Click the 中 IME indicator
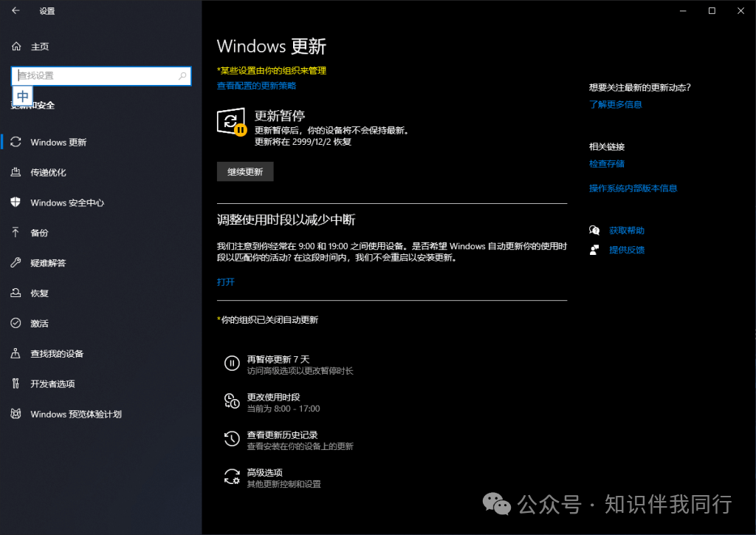The image size is (756, 535). (23, 97)
